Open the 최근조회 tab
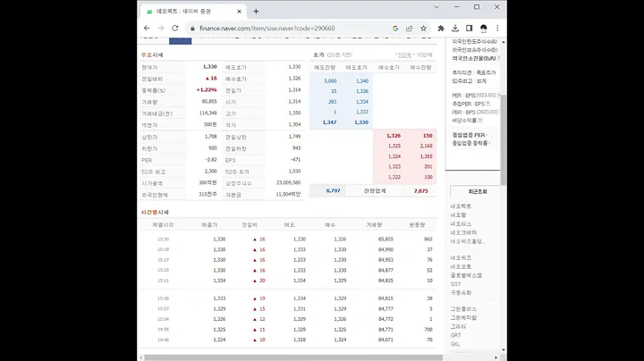 click(x=477, y=191)
